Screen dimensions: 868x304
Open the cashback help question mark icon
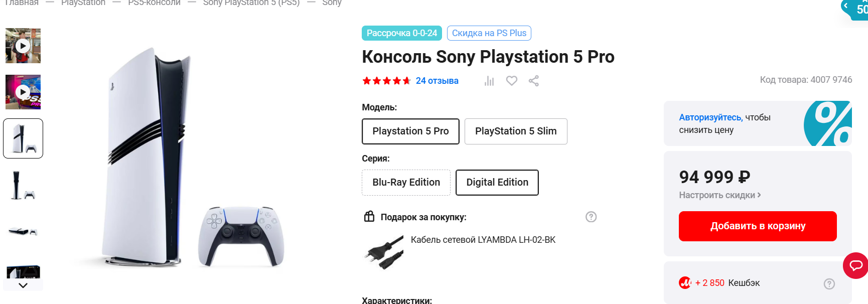pyautogui.click(x=829, y=284)
